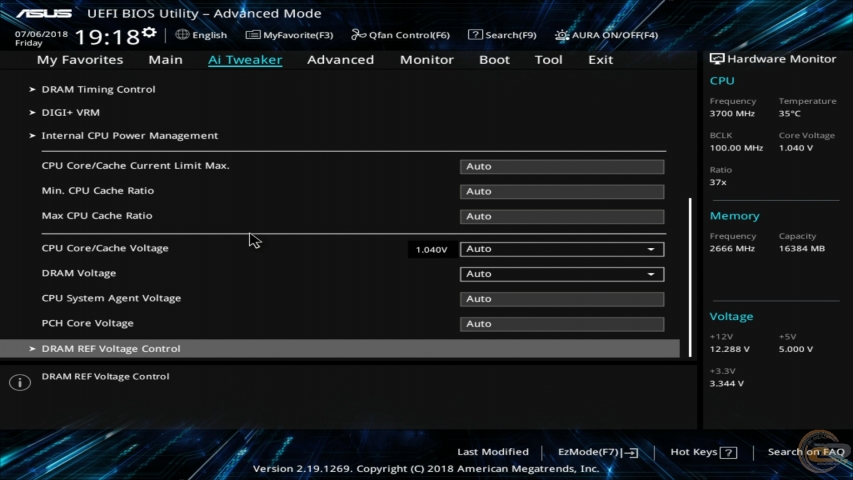Click the Hardware Monitor display icon
The width and height of the screenshot is (853, 480).
(x=717, y=59)
